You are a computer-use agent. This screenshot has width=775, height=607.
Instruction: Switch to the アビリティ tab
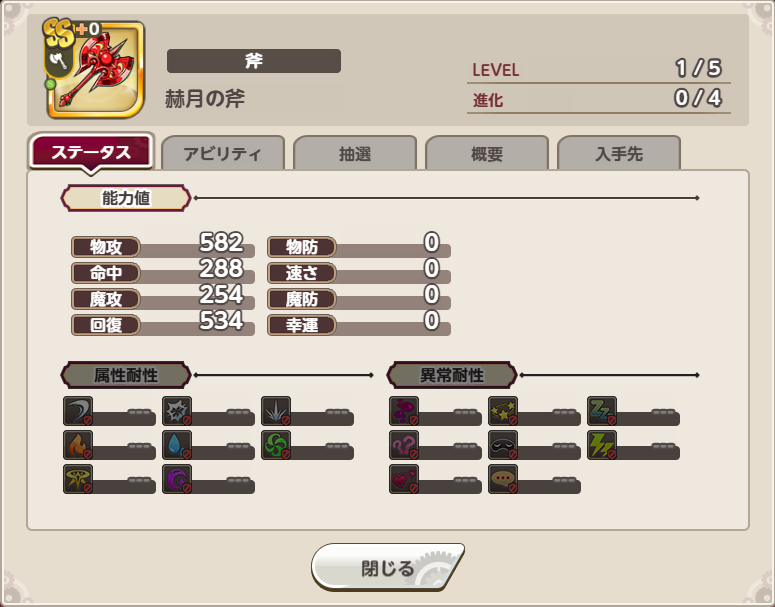pyautogui.click(x=223, y=153)
